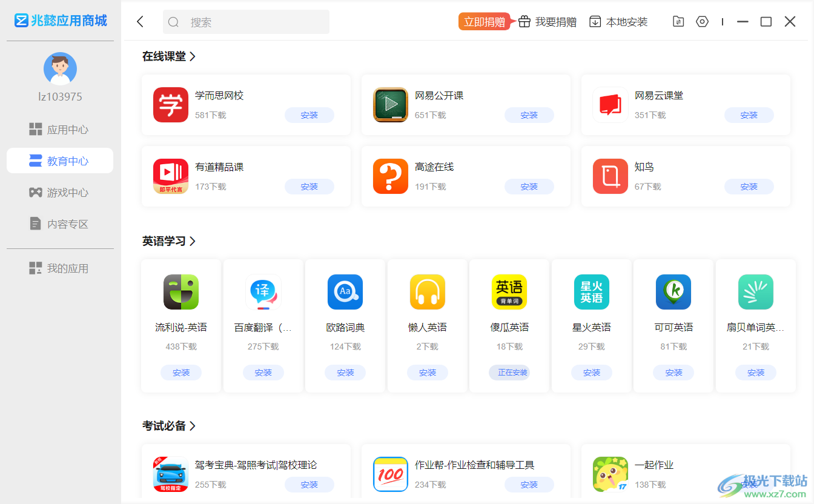
Task: Install 网易公开课
Action: pos(529,115)
